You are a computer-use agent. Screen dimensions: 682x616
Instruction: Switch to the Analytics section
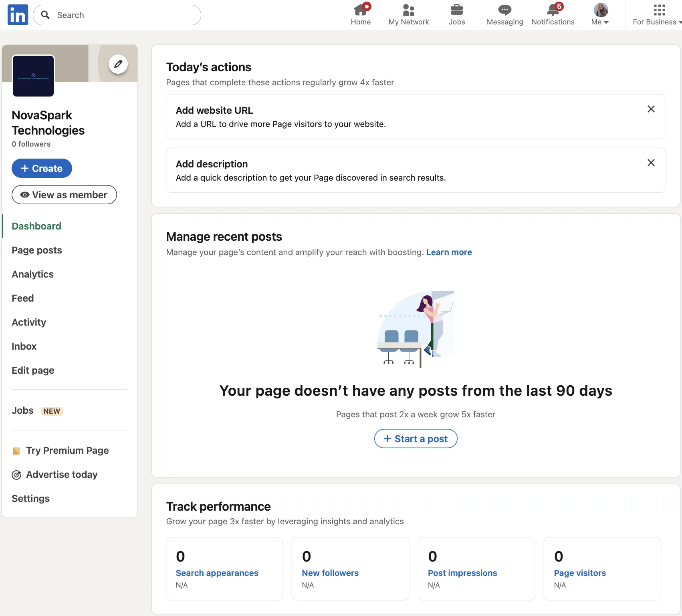[32, 274]
